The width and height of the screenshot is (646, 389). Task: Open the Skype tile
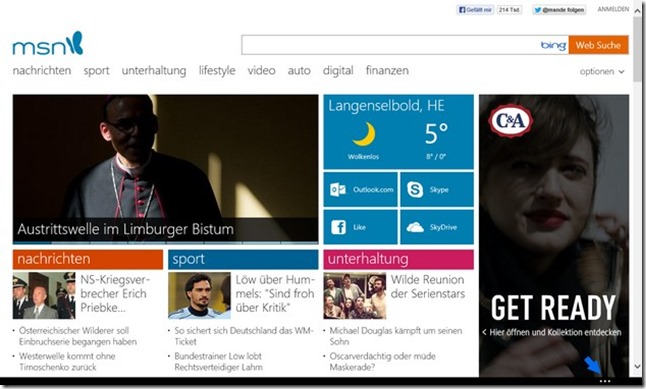point(437,190)
